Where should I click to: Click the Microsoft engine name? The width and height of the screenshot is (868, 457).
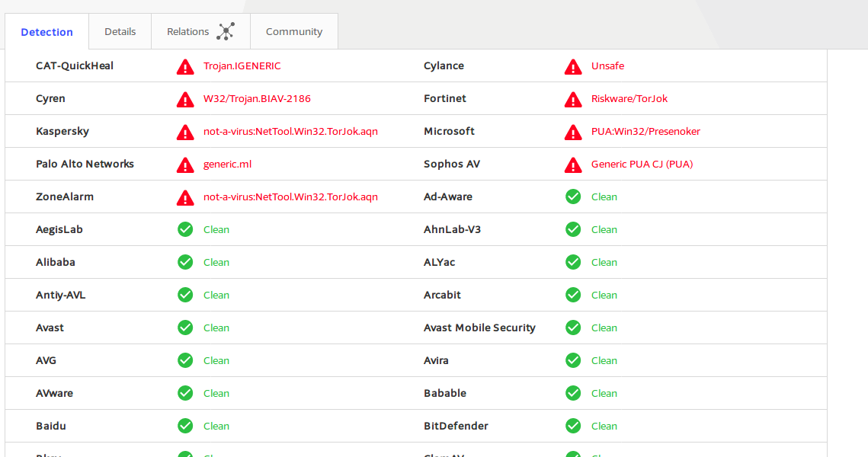[x=449, y=131]
